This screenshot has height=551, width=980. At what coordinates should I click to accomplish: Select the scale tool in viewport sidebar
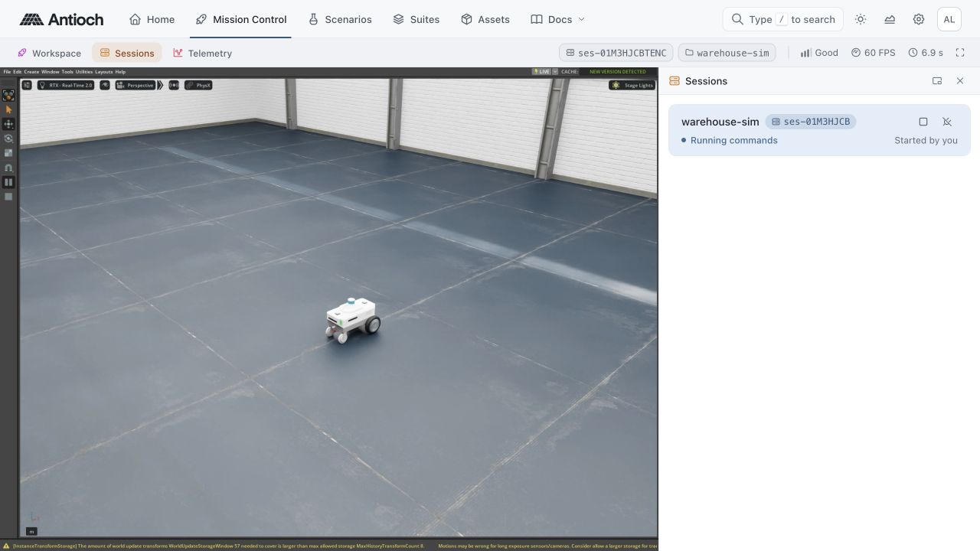(8, 153)
